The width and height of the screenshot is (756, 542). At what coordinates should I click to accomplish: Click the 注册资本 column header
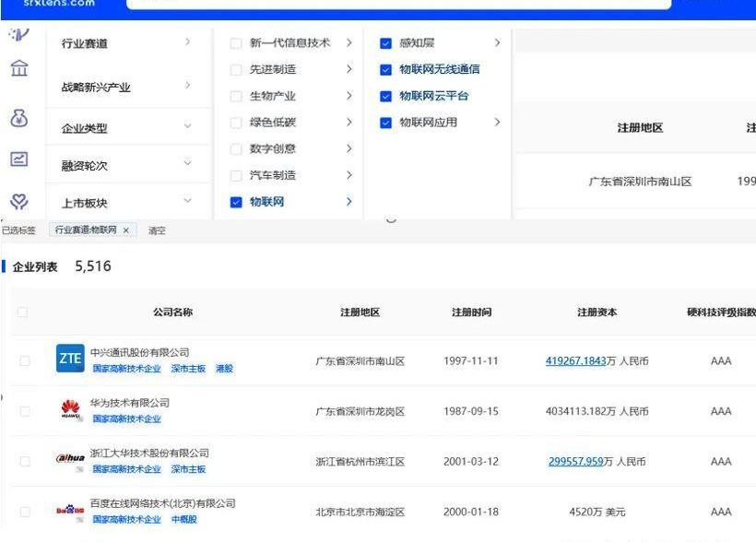click(597, 312)
